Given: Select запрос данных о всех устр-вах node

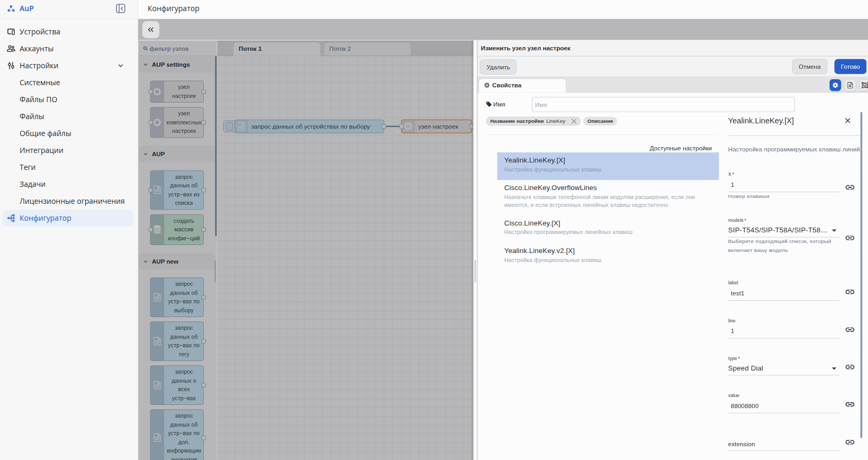Looking at the screenshot, I should click(x=177, y=385).
